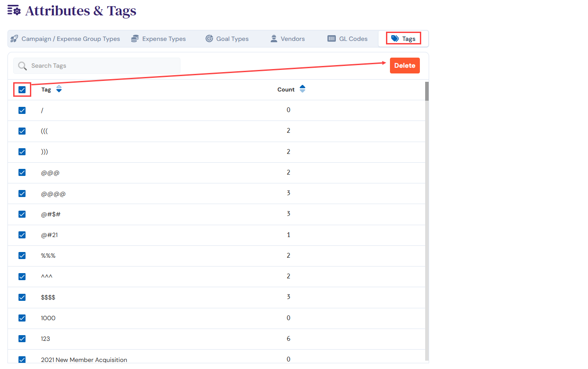Image resolution: width=588 pixels, height=369 pixels.
Task: Click the '@#21' tag name
Action: point(49,235)
